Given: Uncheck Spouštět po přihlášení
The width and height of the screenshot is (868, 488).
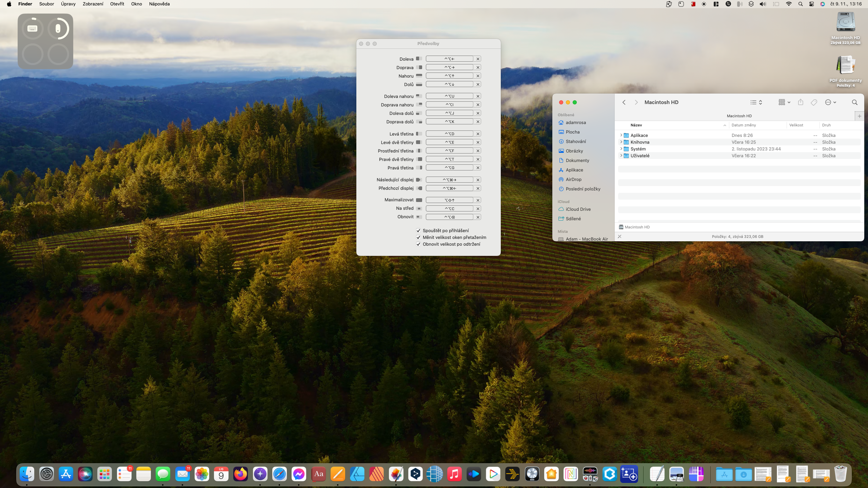Looking at the screenshot, I should click(418, 230).
